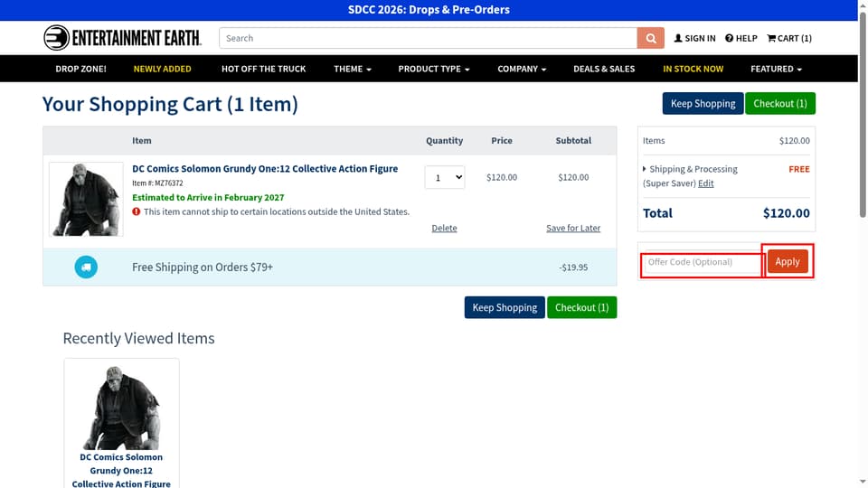Expand Shipping & Processing details triangle

tap(645, 169)
